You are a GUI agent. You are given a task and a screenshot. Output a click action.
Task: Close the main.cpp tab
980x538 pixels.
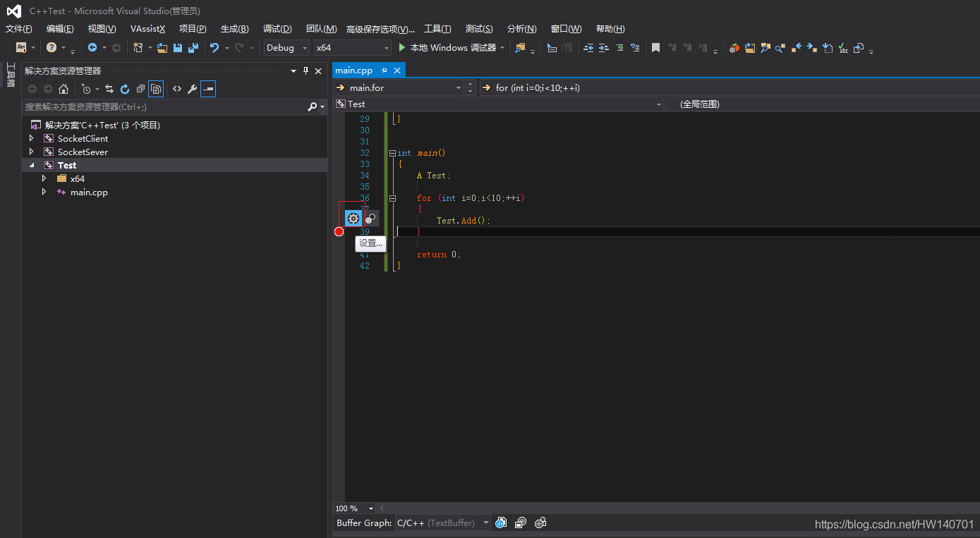click(397, 71)
